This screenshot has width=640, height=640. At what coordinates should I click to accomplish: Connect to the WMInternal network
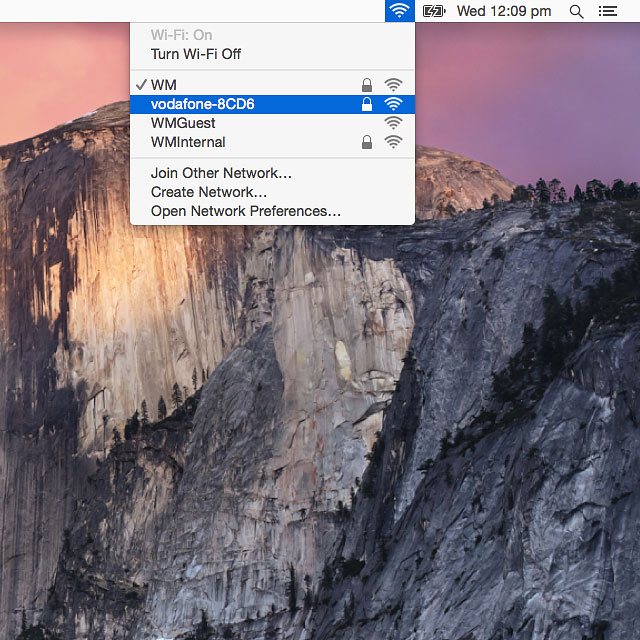(x=272, y=142)
